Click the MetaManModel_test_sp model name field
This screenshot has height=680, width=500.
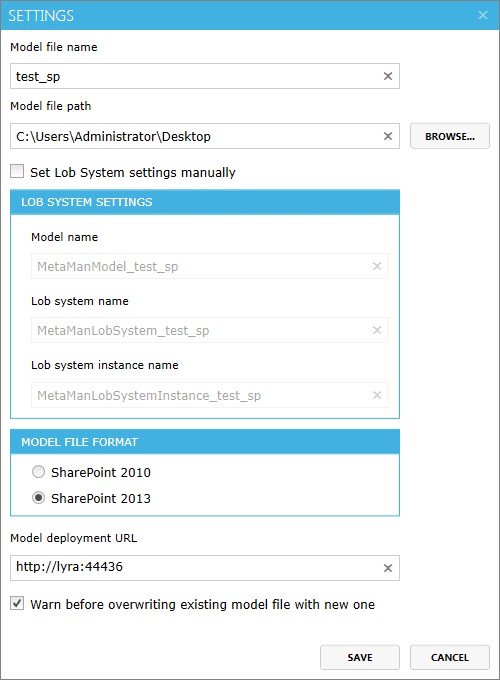[209, 266]
